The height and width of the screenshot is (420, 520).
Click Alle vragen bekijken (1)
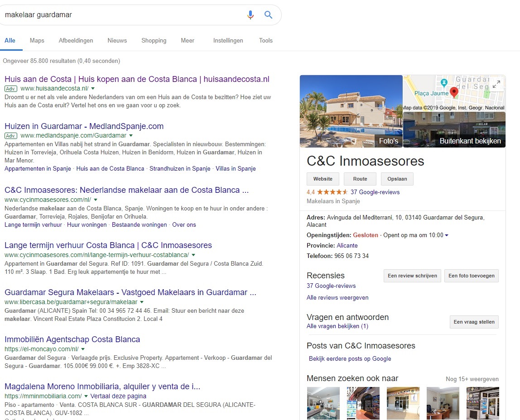click(337, 326)
